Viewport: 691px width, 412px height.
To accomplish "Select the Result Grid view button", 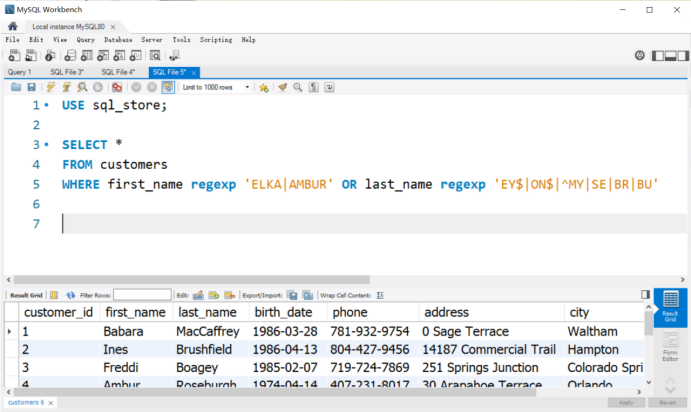I will click(670, 308).
